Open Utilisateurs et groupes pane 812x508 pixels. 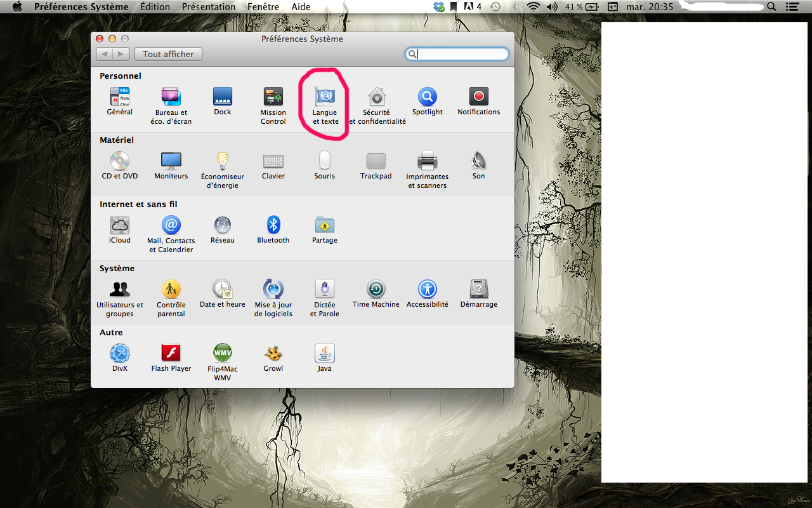pyautogui.click(x=120, y=298)
